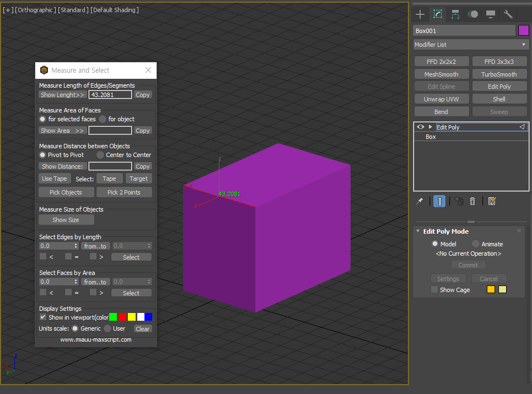Choose Pivot to Pivot option

point(42,155)
